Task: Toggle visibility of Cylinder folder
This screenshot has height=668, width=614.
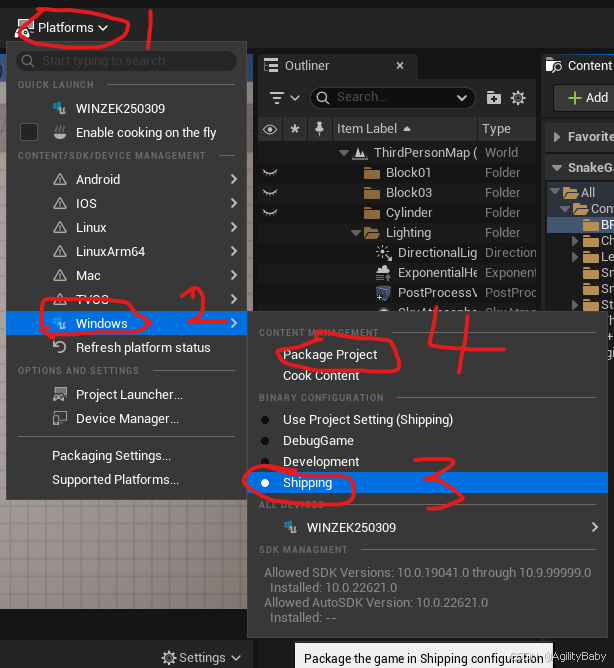Action: pos(270,213)
